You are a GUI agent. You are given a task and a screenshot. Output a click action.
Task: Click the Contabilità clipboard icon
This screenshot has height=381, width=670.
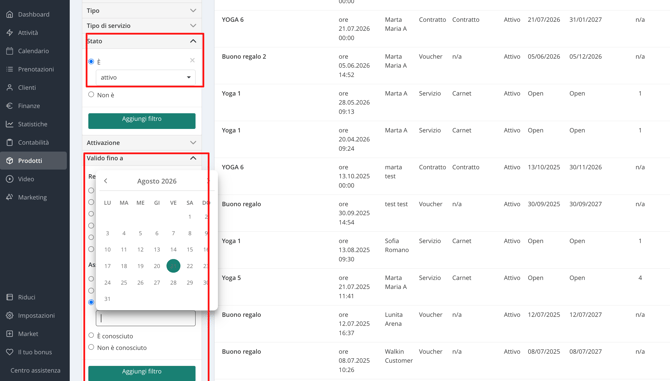(9, 143)
